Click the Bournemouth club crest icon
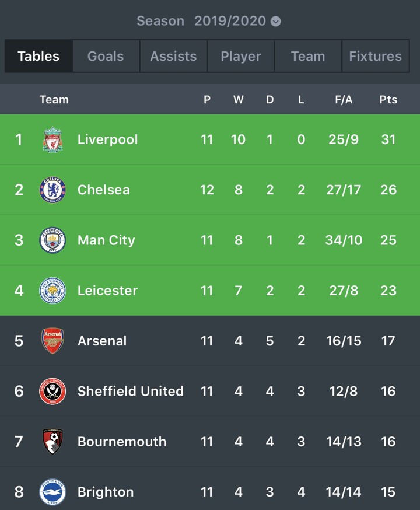 pos(52,442)
